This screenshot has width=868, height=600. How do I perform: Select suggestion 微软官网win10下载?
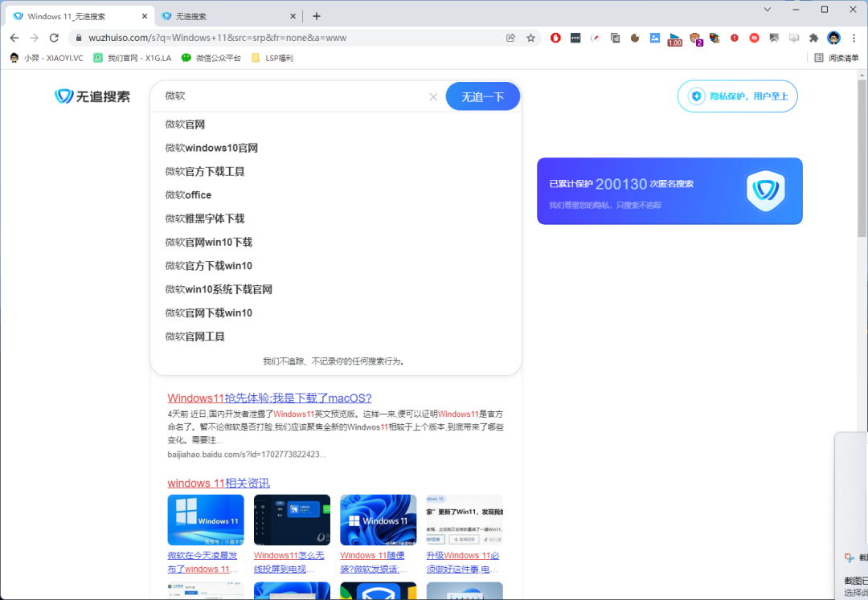(x=209, y=243)
